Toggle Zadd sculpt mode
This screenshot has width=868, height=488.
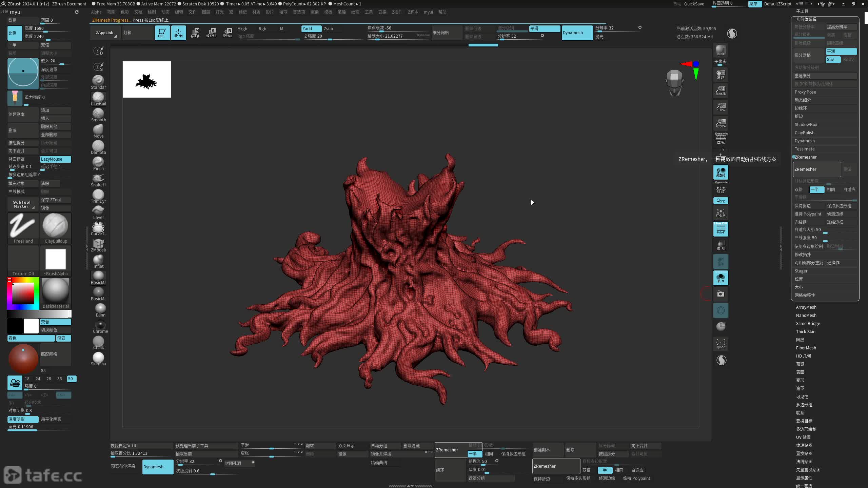tap(311, 28)
